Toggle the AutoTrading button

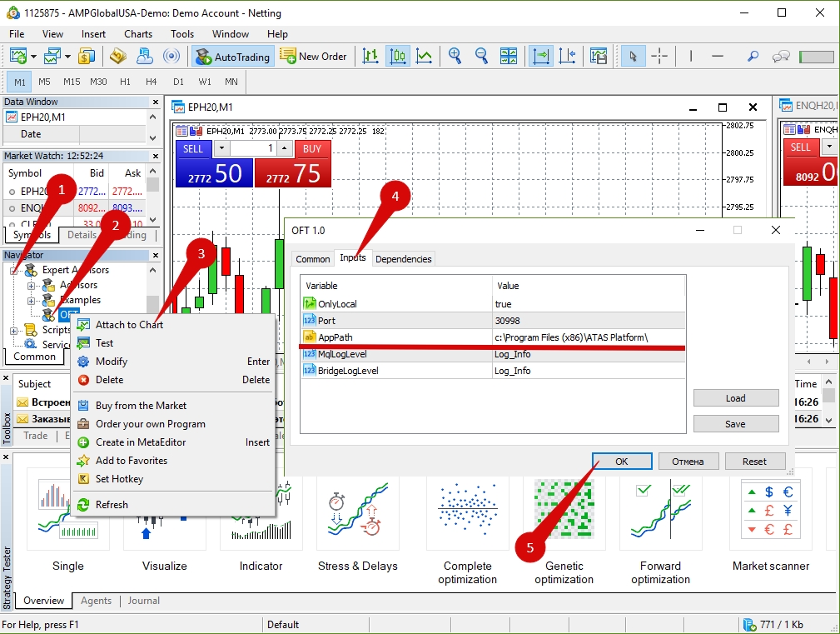(232, 56)
